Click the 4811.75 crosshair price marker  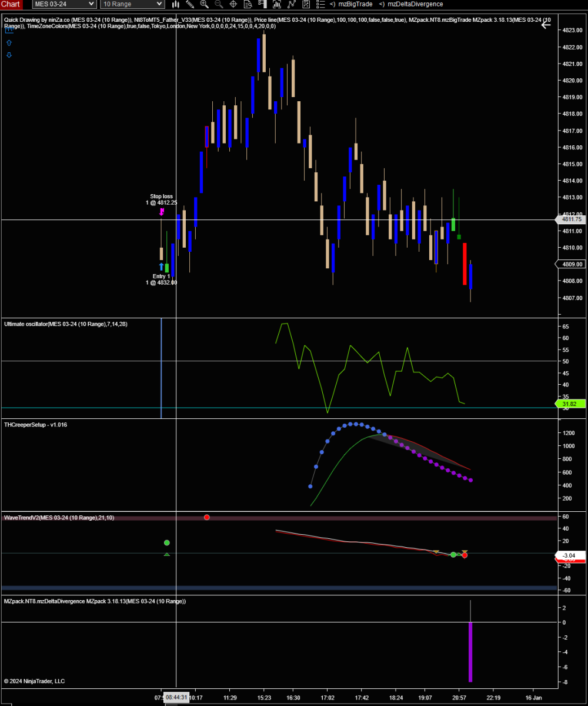pos(571,219)
